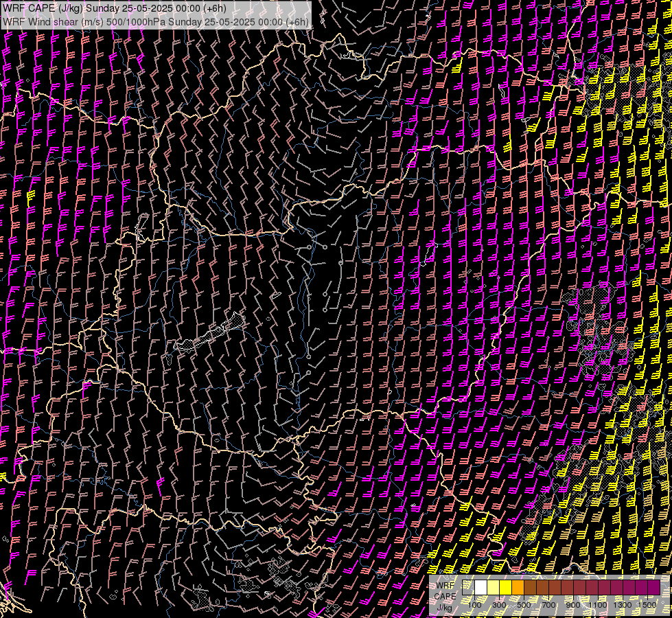672x618 pixels.
Task: Click the 1300 legend value
Action: 623,605
